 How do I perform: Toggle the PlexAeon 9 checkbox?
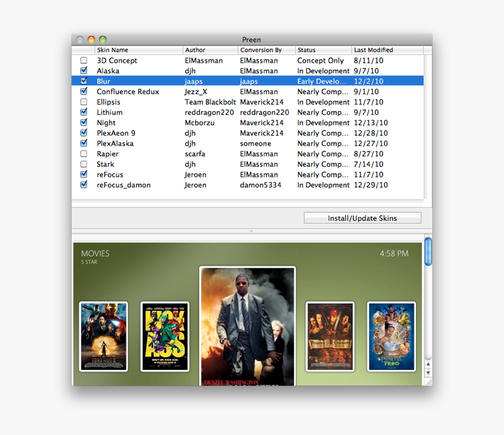coord(84,133)
